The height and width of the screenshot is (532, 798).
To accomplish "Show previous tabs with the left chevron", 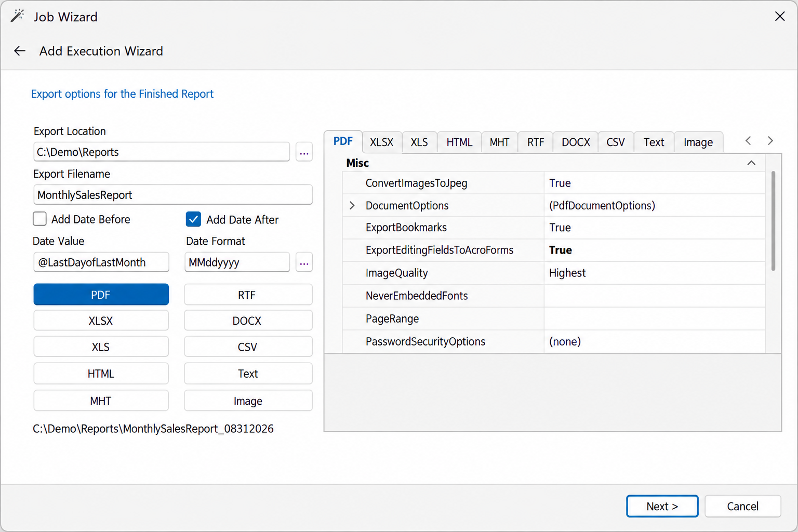I will (748, 141).
